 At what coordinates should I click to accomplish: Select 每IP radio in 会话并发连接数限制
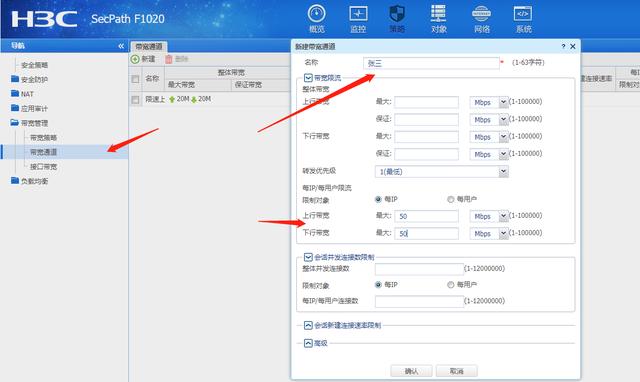pyautogui.click(x=378, y=284)
